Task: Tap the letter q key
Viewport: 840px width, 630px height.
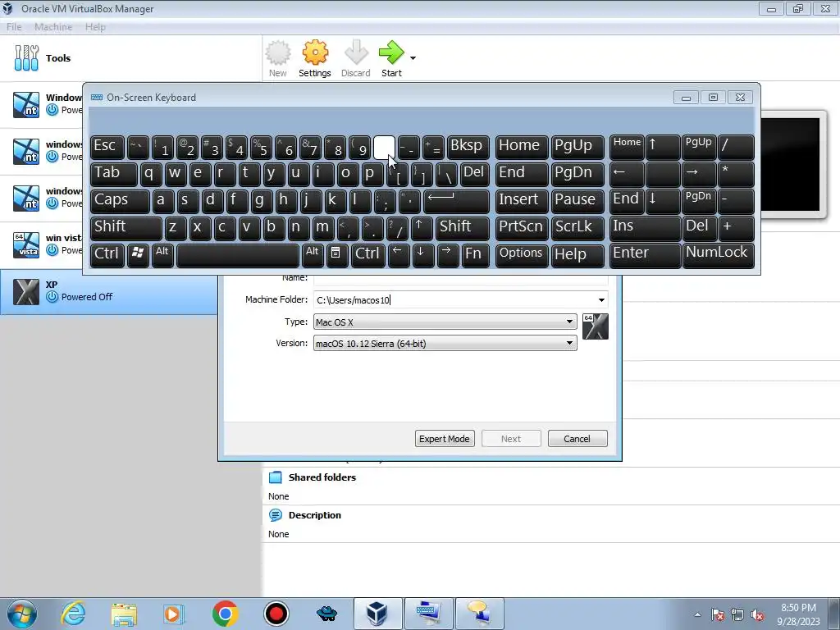Action: (151, 174)
